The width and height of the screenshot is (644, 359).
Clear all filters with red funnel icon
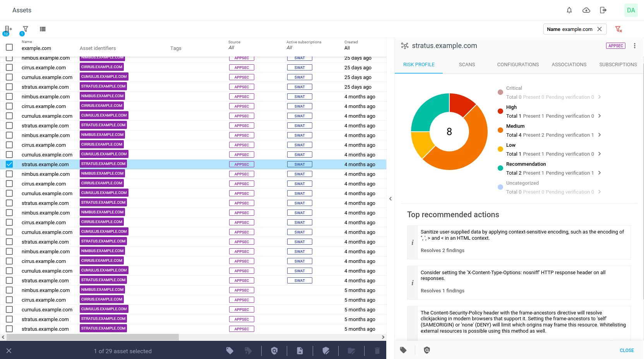618,29
